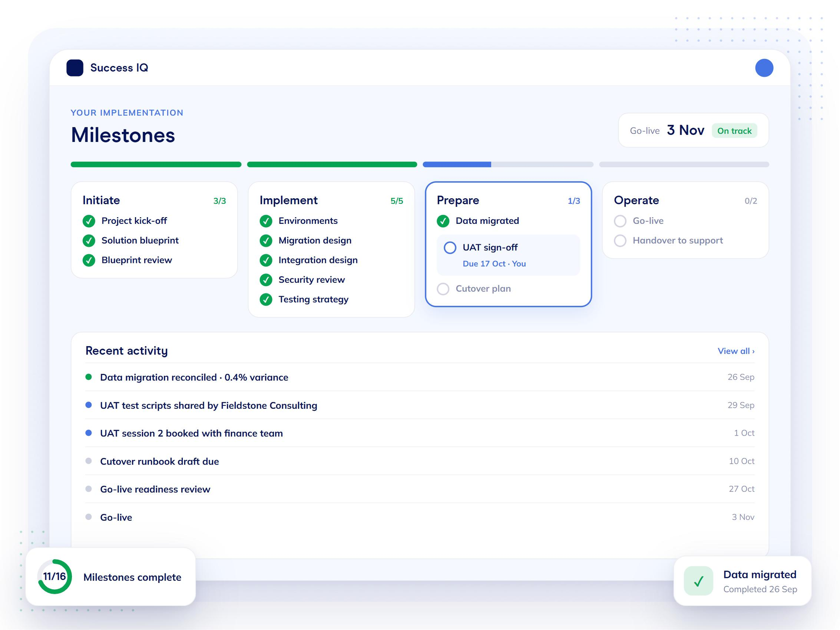Click checkmark tile in Data migrated toast
Viewport: 840px width, 630px height.
(698, 581)
